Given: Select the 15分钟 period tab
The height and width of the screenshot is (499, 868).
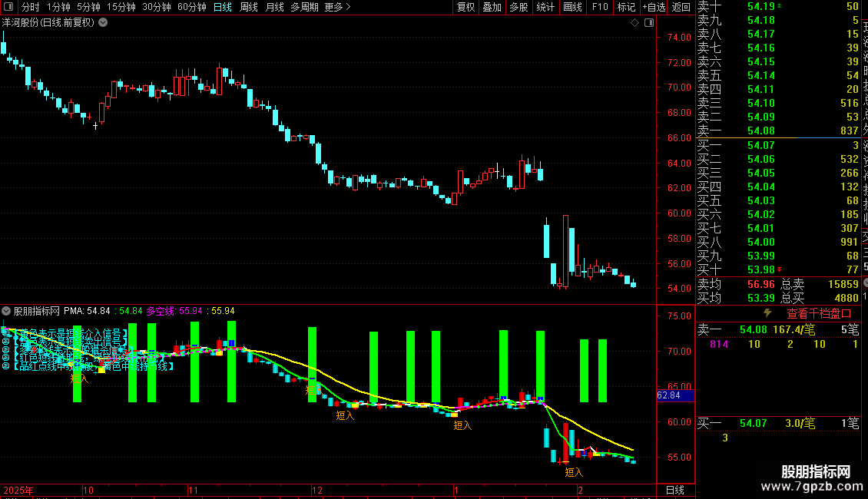Looking at the screenshot, I should click(121, 7).
